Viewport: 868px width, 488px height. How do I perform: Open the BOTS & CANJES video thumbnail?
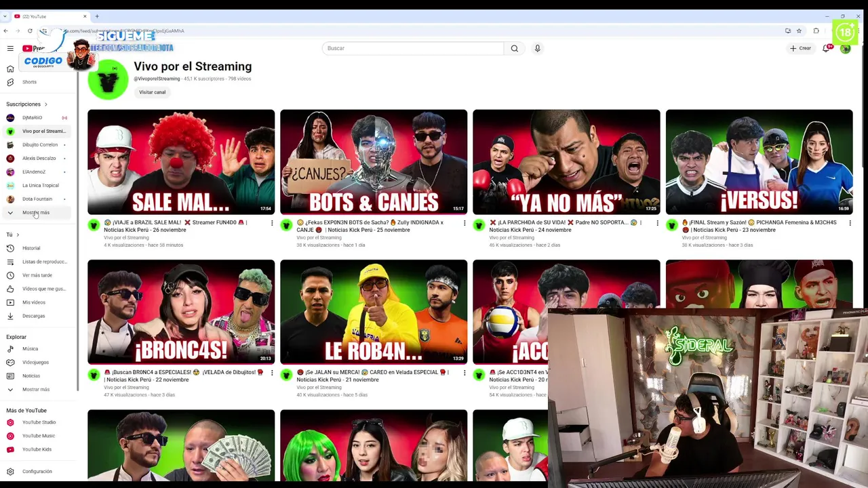pos(374,162)
